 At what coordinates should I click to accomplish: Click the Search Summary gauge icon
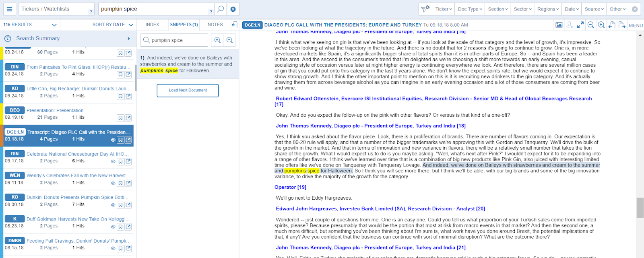(x=8, y=39)
